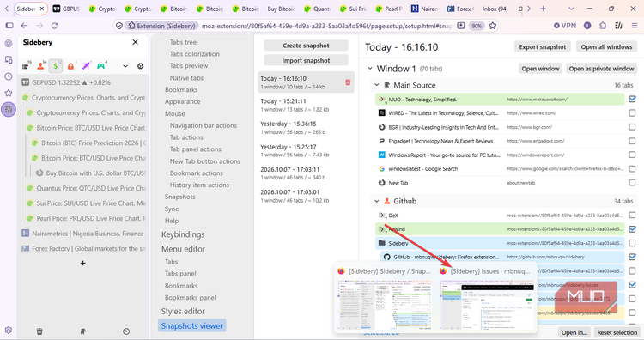
Task: Switch to the green gamepad panel
Action: pos(100,66)
